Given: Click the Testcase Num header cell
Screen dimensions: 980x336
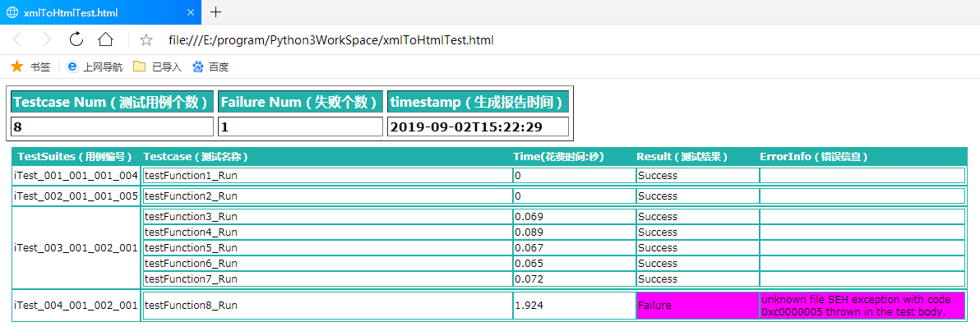Looking at the screenshot, I should pos(113,102).
